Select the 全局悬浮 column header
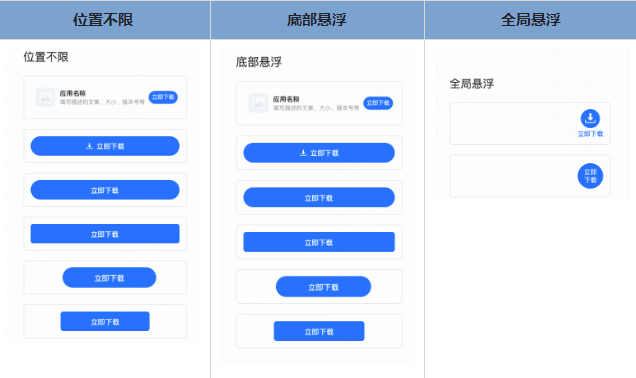The width and height of the screenshot is (636, 378). coord(531,19)
